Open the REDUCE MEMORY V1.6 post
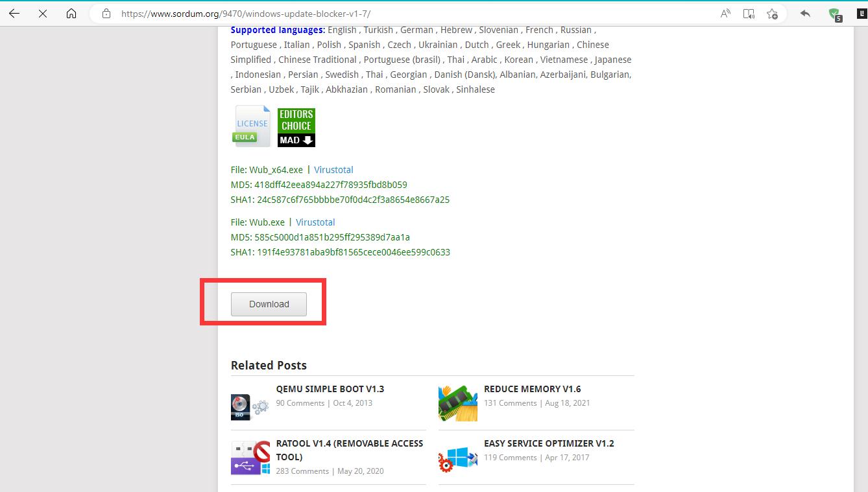This screenshot has height=492, width=868. (x=533, y=389)
